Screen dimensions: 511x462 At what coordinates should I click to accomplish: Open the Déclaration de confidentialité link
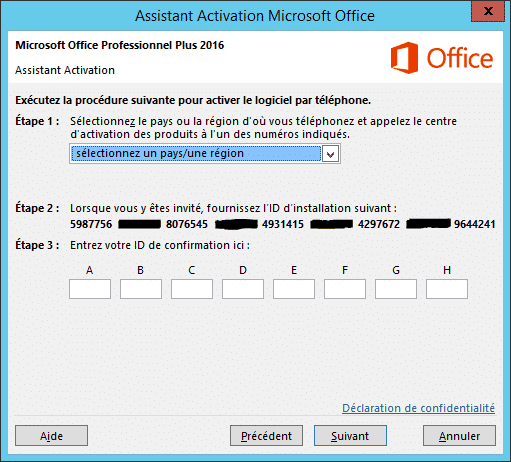[418, 408]
